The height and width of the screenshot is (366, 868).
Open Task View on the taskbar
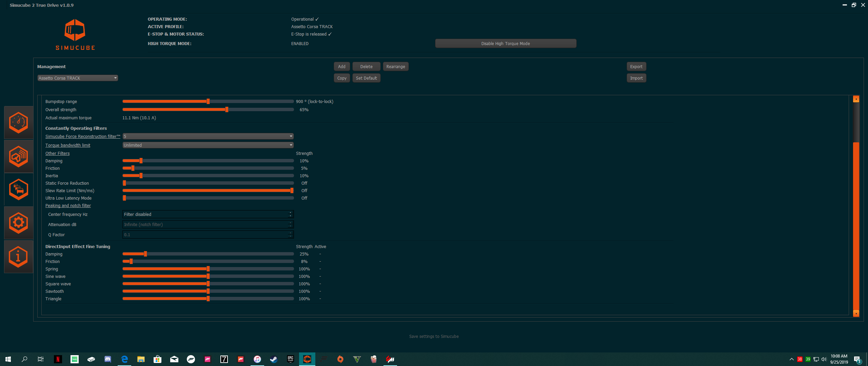tap(41, 359)
